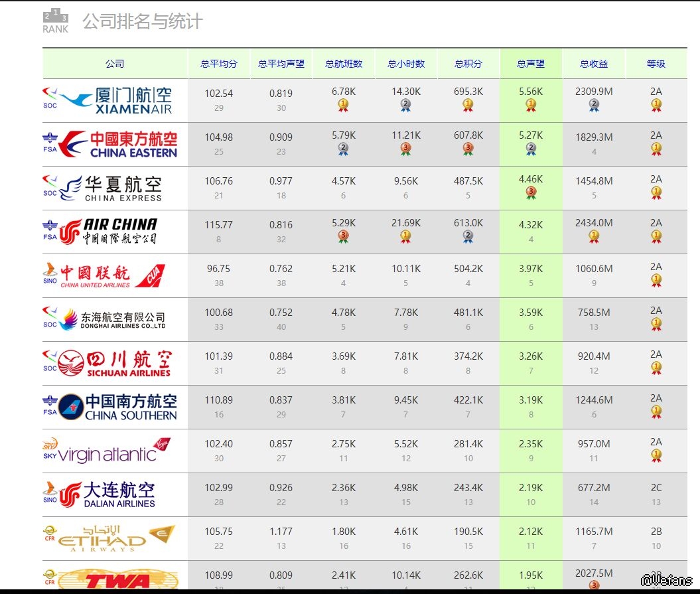Click SKY alliance icon beside Virgin Atlantic
This screenshot has width=700, height=594.
(50, 449)
